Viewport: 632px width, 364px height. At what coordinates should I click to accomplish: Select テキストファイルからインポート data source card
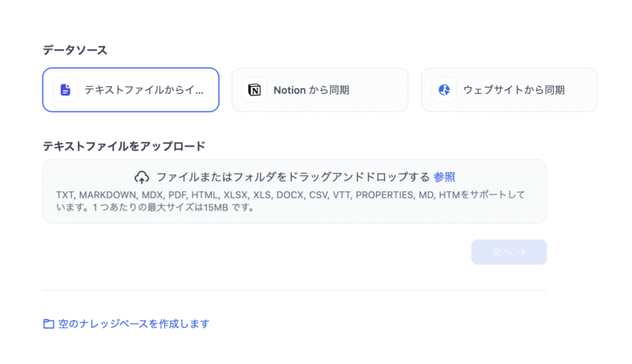[x=130, y=90]
